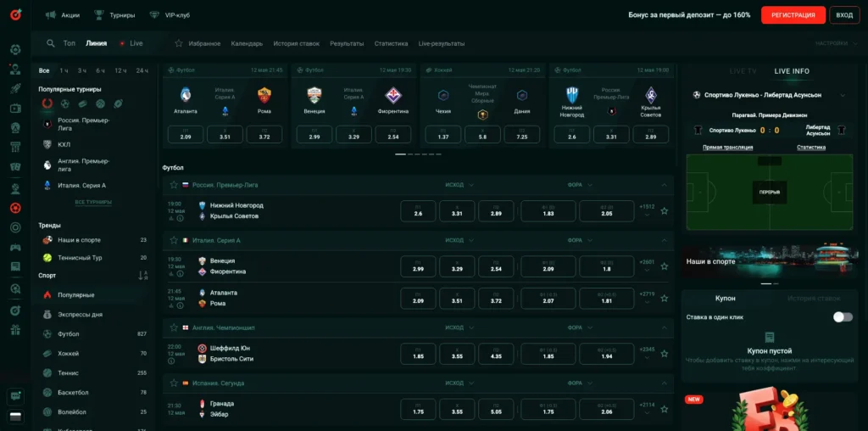Open the История ставок tab in coupon
The image size is (868, 431).
(x=813, y=299)
